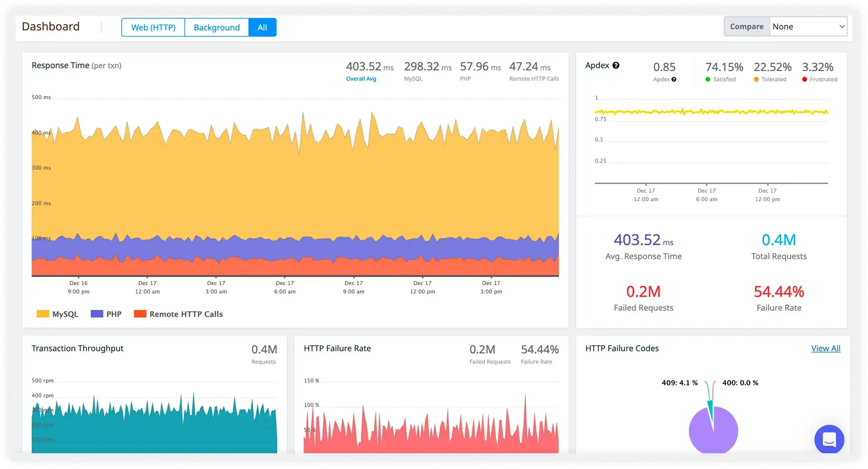Click the small help icon under the 0.85 Apdex score
Viewport: 868px width, 469px height.
674,79
